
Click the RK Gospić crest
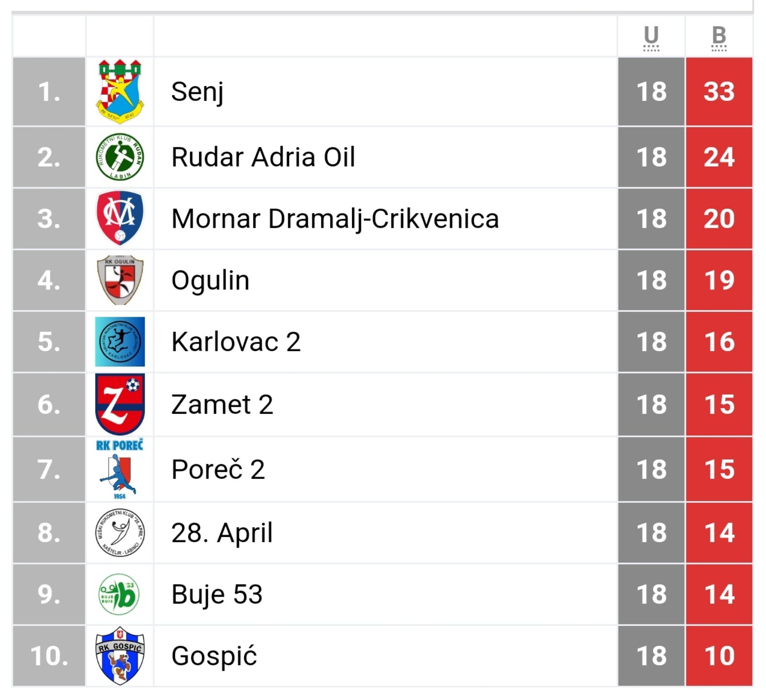click(120, 656)
